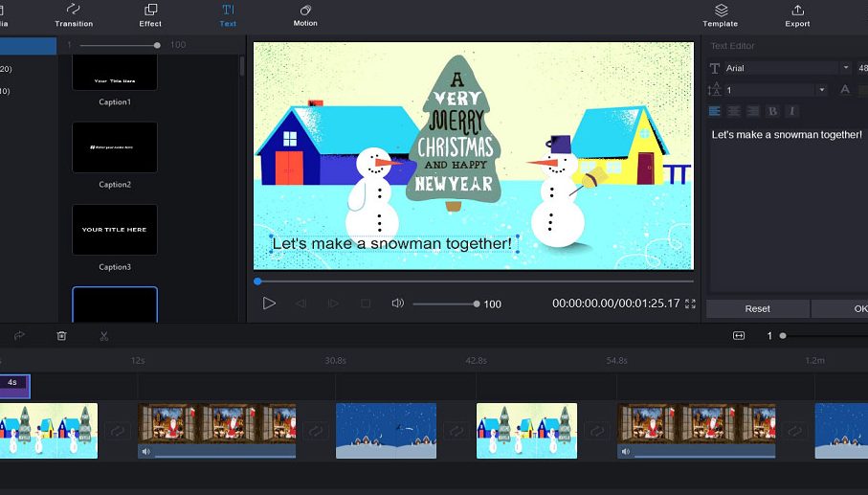868x495 pixels.
Task: Click the redo arrow icon
Action: click(19, 335)
